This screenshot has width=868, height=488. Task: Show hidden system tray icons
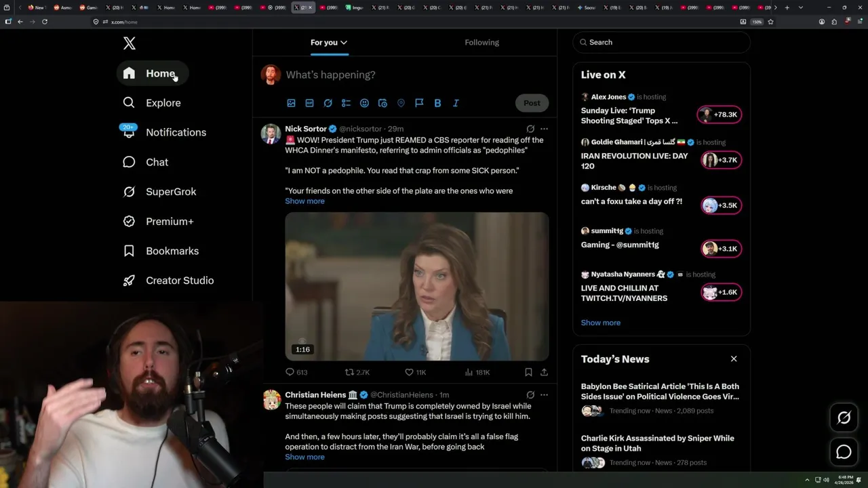(807, 480)
